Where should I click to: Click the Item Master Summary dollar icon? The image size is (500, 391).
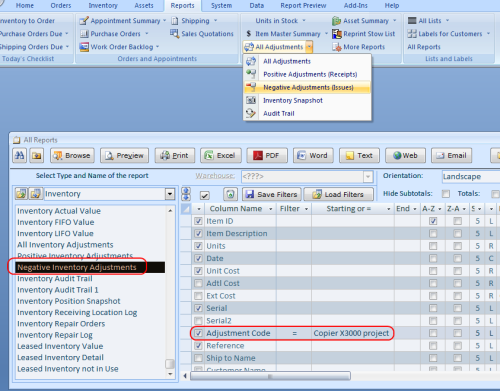click(249, 34)
